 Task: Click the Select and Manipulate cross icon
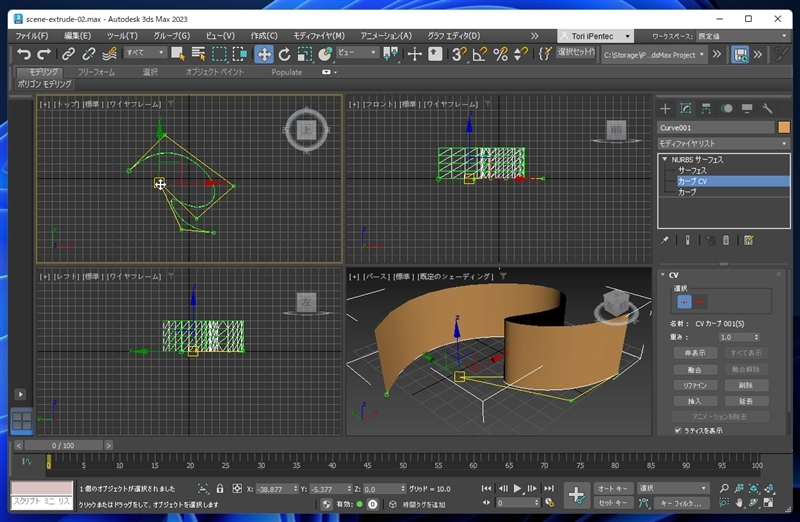[x=414, y=54]
